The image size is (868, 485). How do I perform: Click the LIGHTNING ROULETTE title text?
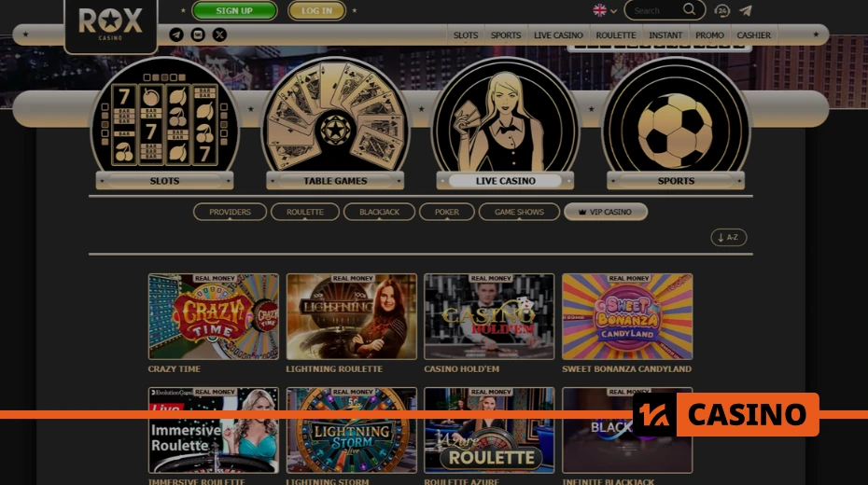pos(334,368)
